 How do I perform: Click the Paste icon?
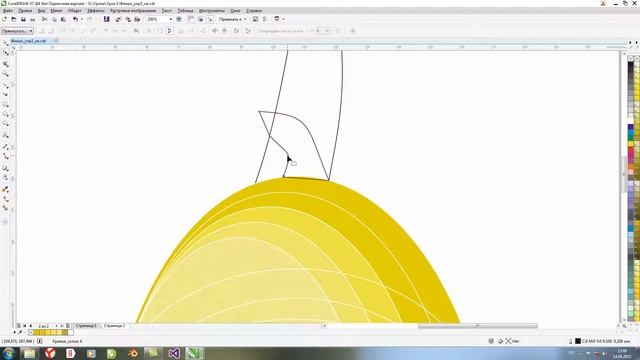point(63,19)
